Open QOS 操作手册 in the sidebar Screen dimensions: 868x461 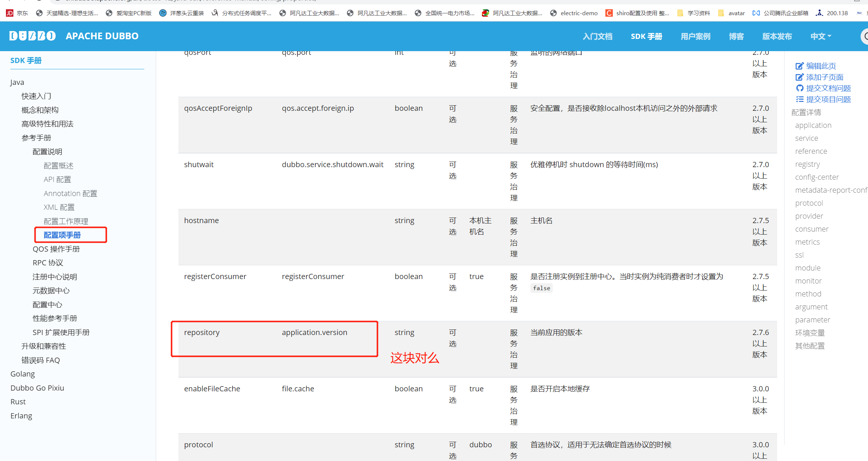[56, 249]
